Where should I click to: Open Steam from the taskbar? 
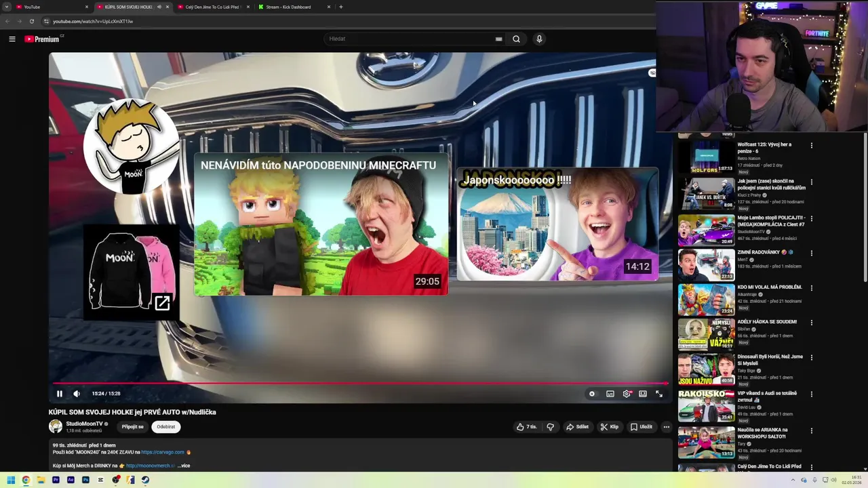145,480
